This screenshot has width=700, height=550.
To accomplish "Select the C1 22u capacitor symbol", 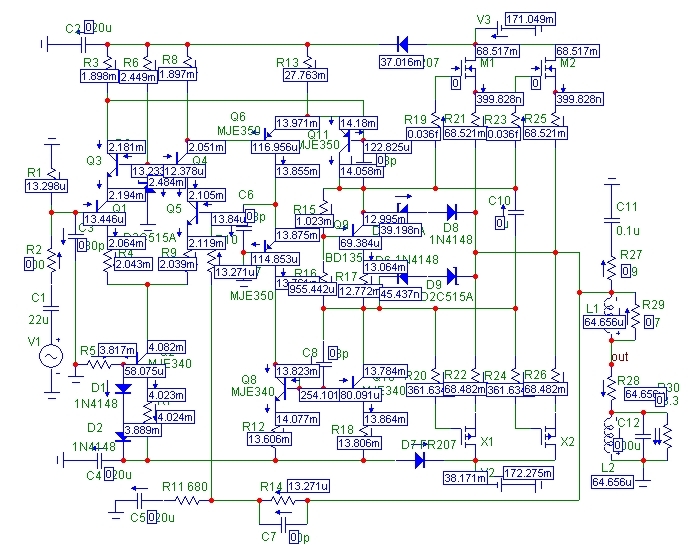I will point(51,308).
